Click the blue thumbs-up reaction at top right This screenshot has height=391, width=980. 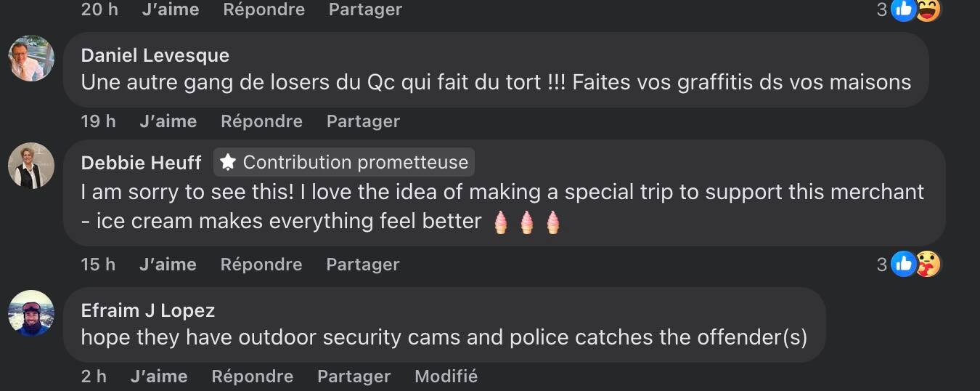coord(903,9)
